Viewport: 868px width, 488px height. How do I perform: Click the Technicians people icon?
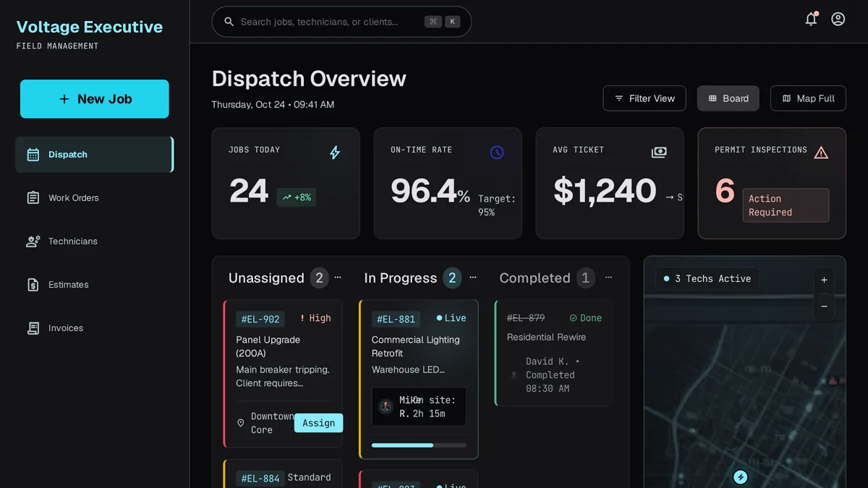click(33, 241)
